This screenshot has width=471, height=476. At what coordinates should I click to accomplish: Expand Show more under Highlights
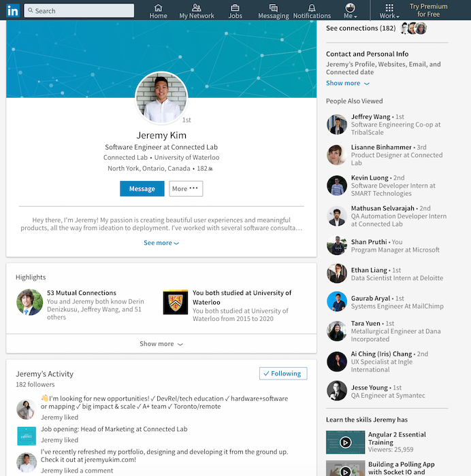pos(161,344)
